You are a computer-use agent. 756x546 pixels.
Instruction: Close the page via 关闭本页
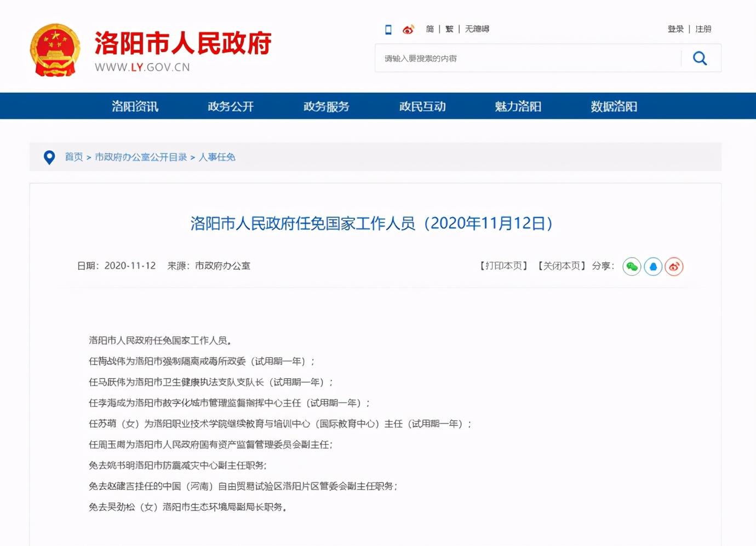click(x=561, y=265)
